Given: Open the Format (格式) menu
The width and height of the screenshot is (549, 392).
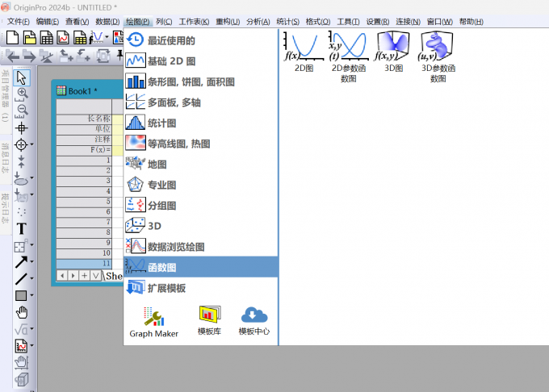Looking at the screenshot, I should coord(318,22).
